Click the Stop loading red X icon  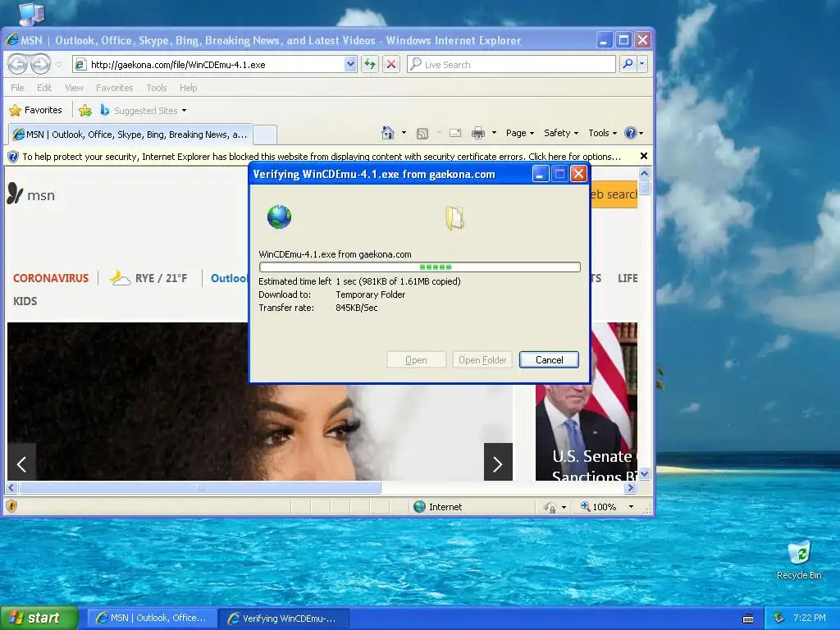(391, 64)
